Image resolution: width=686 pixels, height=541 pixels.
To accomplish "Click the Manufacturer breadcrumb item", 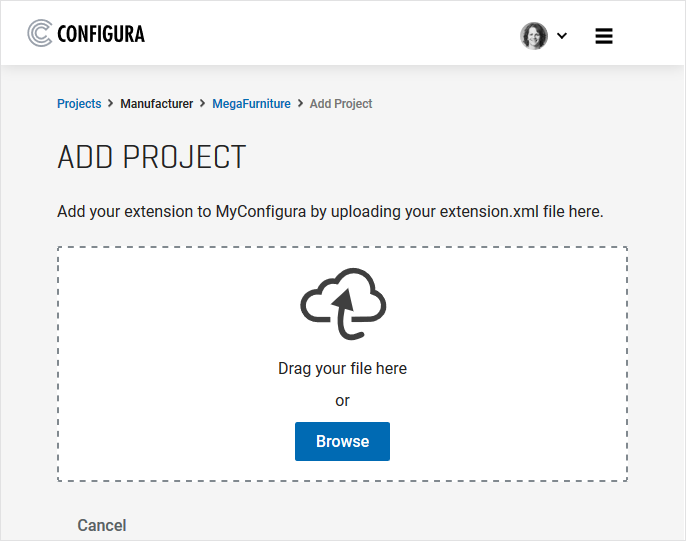I will [157, 104].
